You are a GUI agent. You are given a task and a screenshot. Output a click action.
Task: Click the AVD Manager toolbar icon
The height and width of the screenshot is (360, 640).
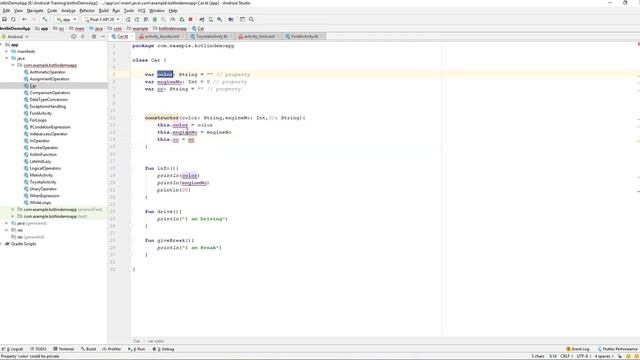point(211,19)
